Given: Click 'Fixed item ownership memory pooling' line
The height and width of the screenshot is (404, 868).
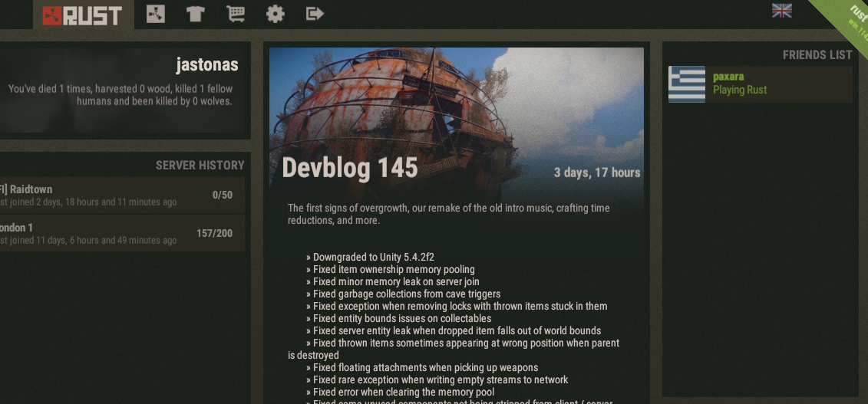Looking at the screenshot, I should click(x=391, y=269).
